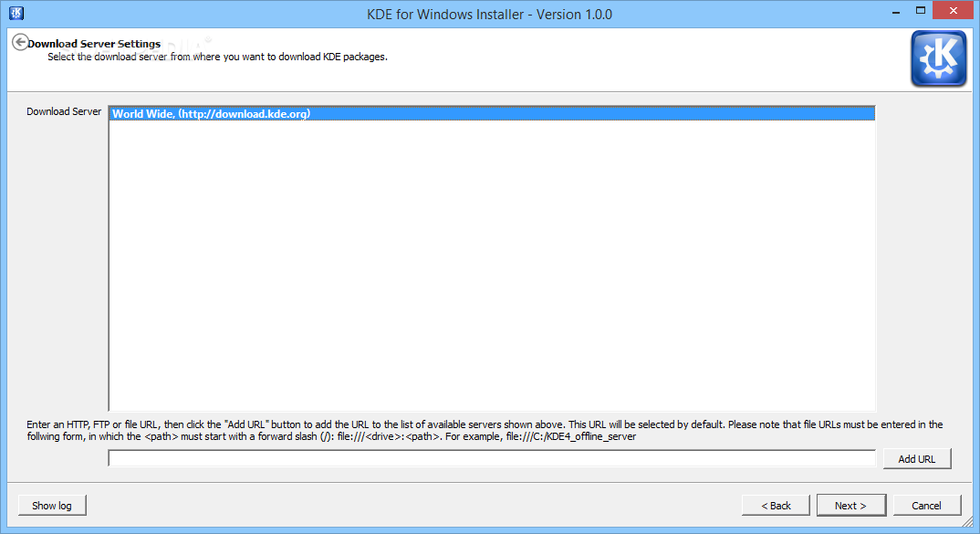Click into the custom server URL input field
Image resolution: width=980 pixels, height=534 pixels.
492,458
